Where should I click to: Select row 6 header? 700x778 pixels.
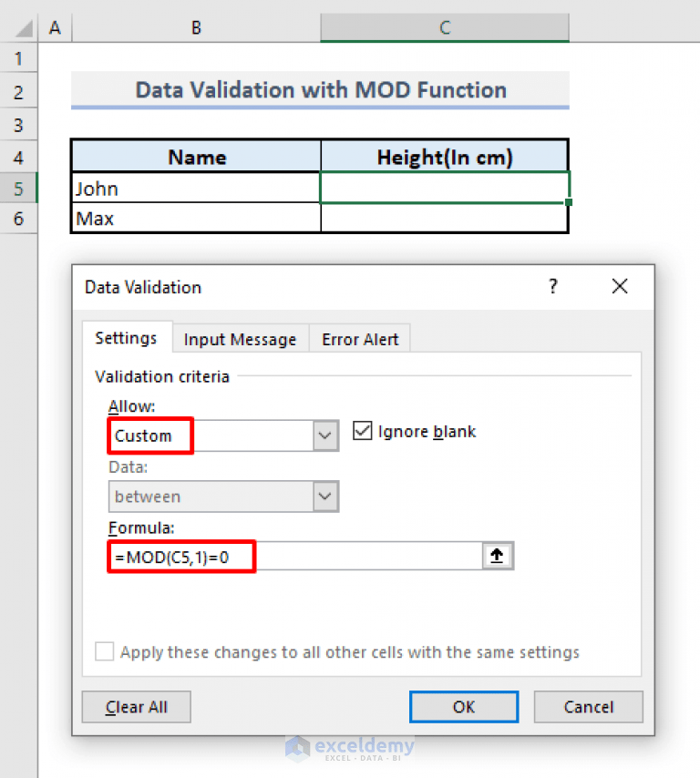click(19, 218)
